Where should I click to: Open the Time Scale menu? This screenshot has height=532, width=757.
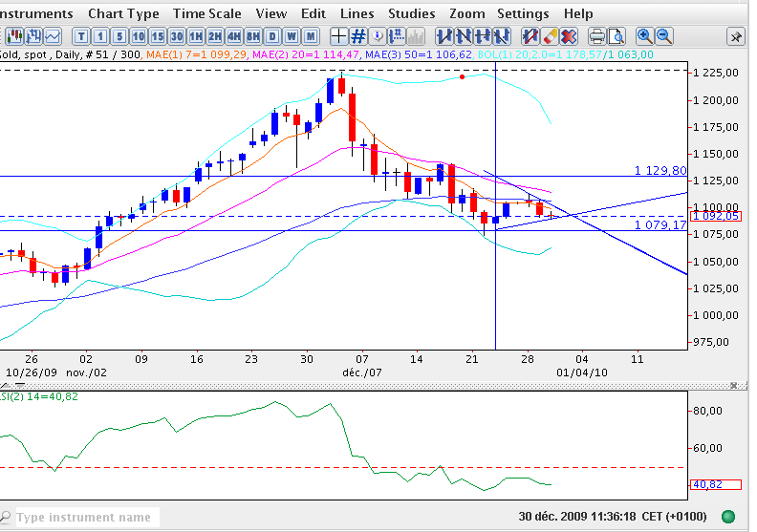tap(207, 13)
